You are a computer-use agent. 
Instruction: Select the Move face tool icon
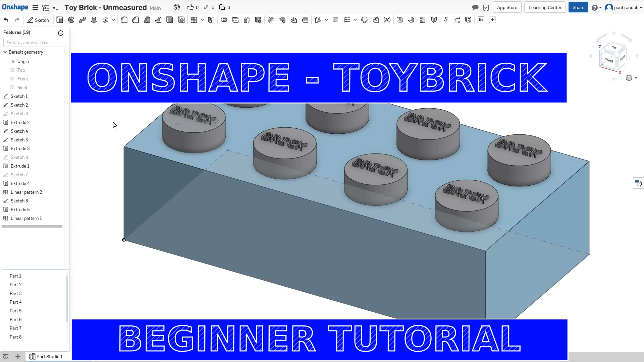point(294,20)
